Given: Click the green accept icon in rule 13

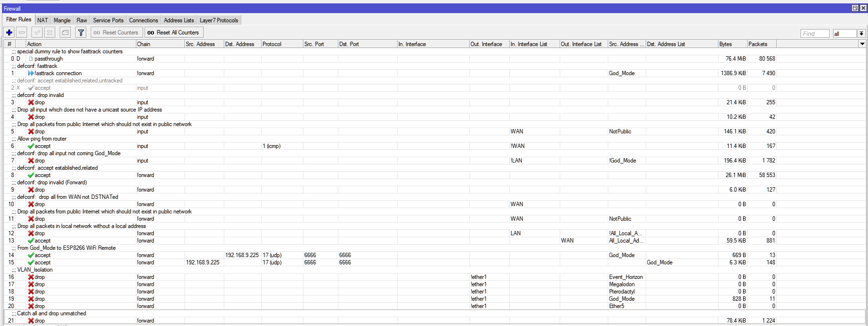Looking at the screenshot, I should (x=31, y=241).
